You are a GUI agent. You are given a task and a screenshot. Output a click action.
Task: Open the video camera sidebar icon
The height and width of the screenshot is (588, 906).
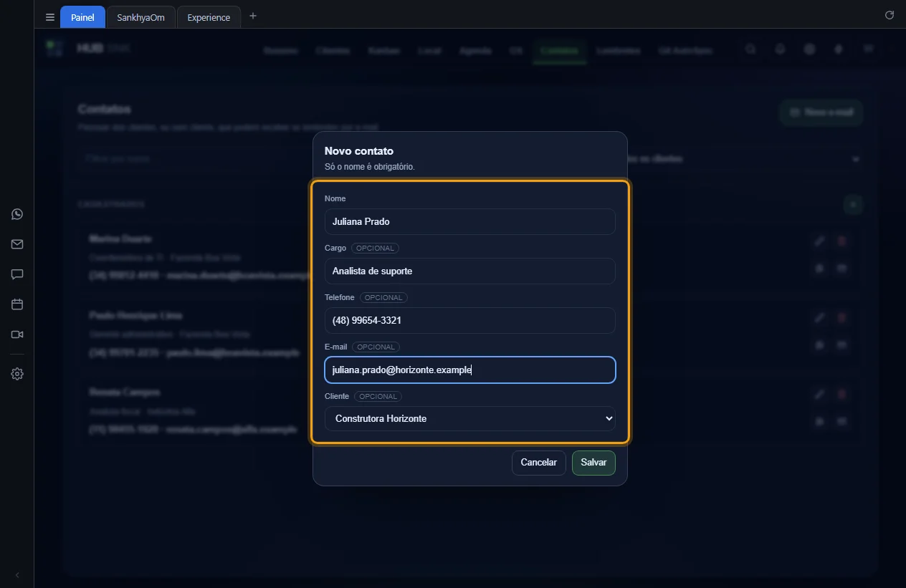17,334
